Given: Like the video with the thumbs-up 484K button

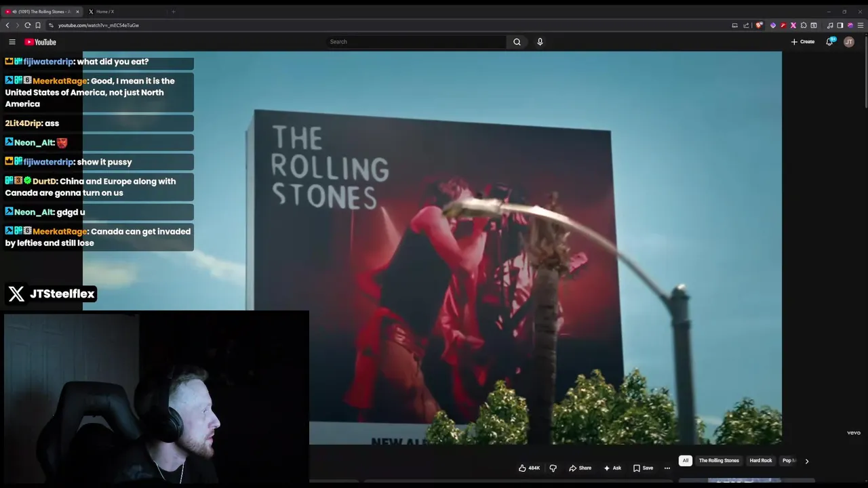Looking at the screenshot, I should point(529,468).
